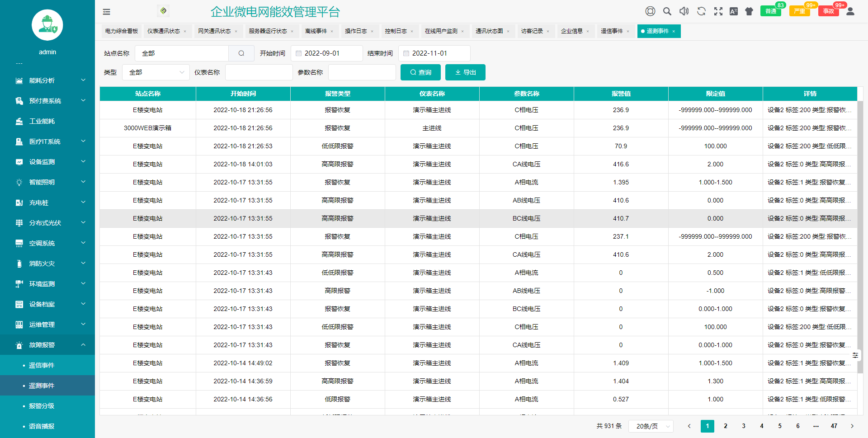Open global search via the magnifier icon
868x438 pixels.
click(x=667, y=11)
